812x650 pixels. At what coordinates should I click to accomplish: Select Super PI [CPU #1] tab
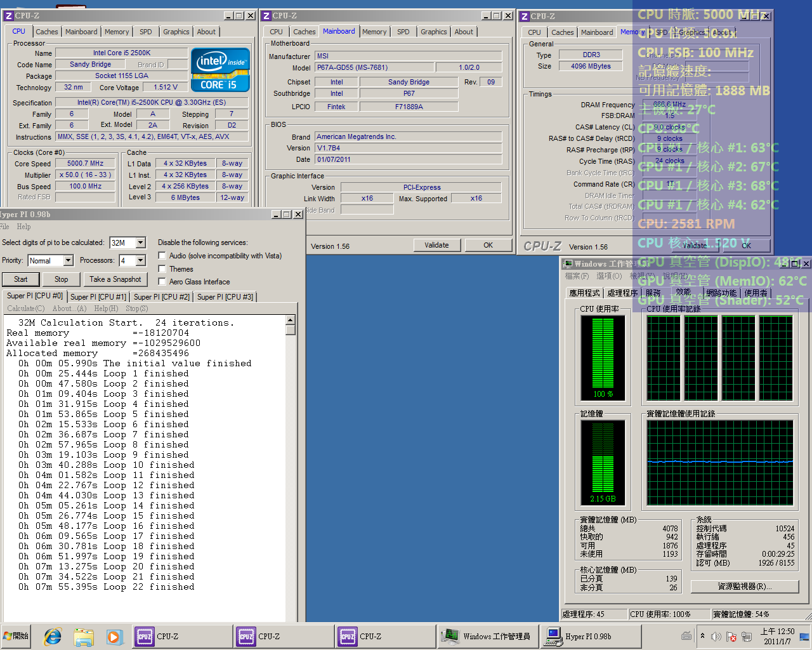[98, 296]
